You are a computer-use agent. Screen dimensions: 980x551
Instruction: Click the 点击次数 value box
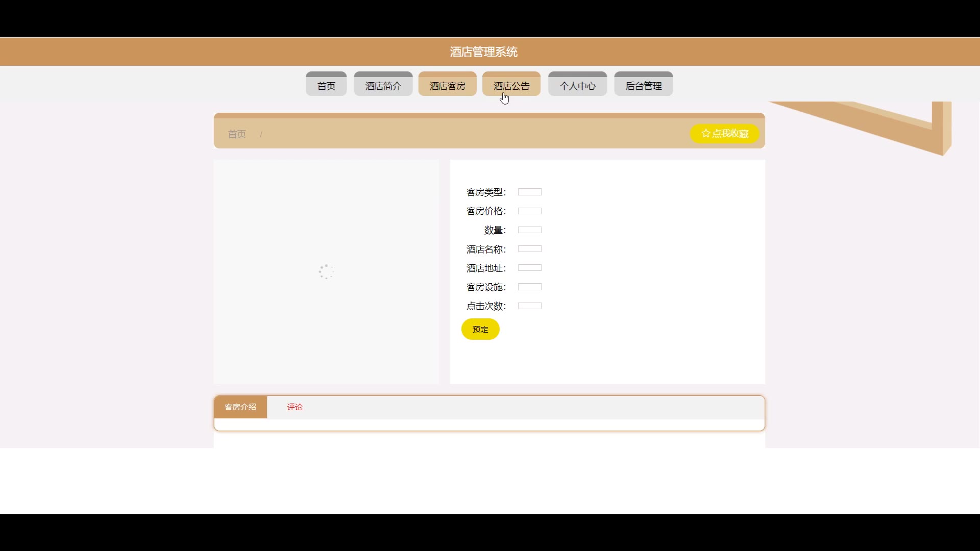click(x=529, y=306)
